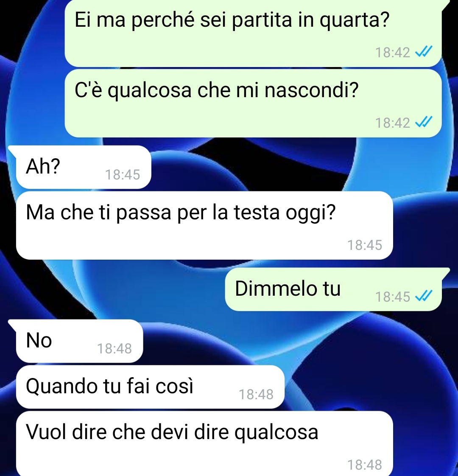Screen dimensions: 458x476
Task: Tap the 18:45 time under 'Ma che ti passa'
Action: click(x=365, y=245)
